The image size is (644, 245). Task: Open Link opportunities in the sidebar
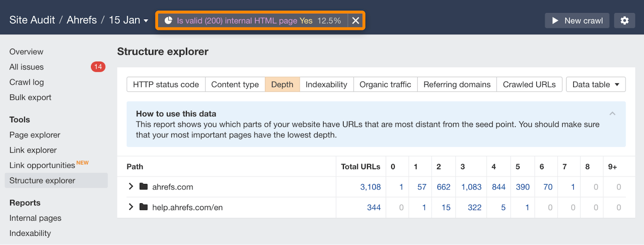pos(42,165)
